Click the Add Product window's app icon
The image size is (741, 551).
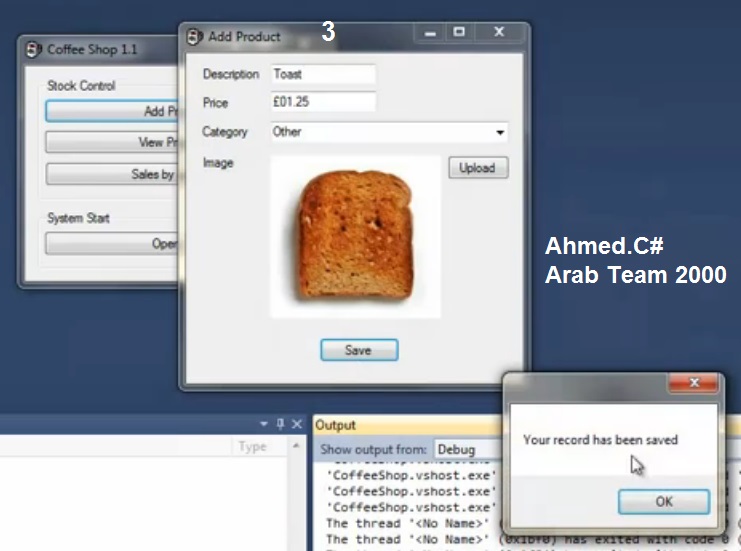pyautogui.click(x=194, y=36)
